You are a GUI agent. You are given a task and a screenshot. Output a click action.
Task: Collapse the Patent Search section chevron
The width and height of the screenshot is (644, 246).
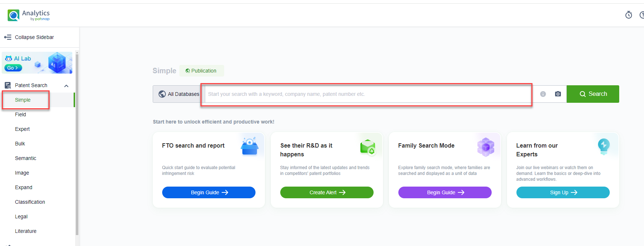coord(66,86)
